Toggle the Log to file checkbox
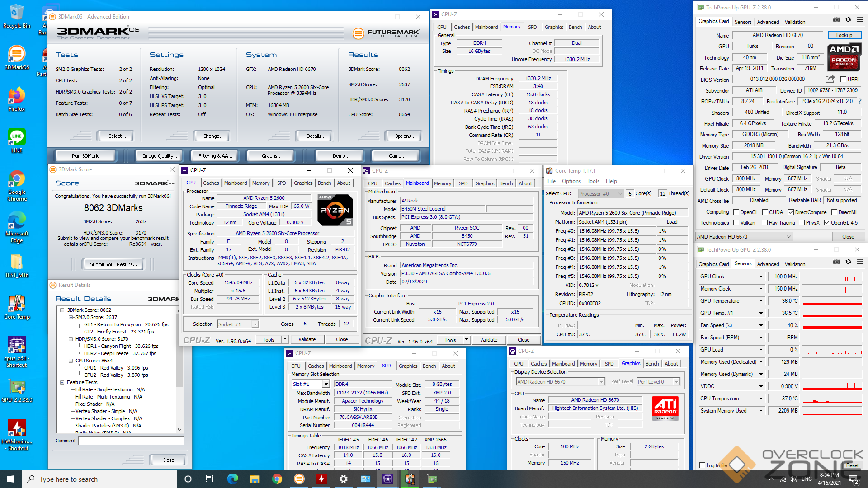 point(702,465)
